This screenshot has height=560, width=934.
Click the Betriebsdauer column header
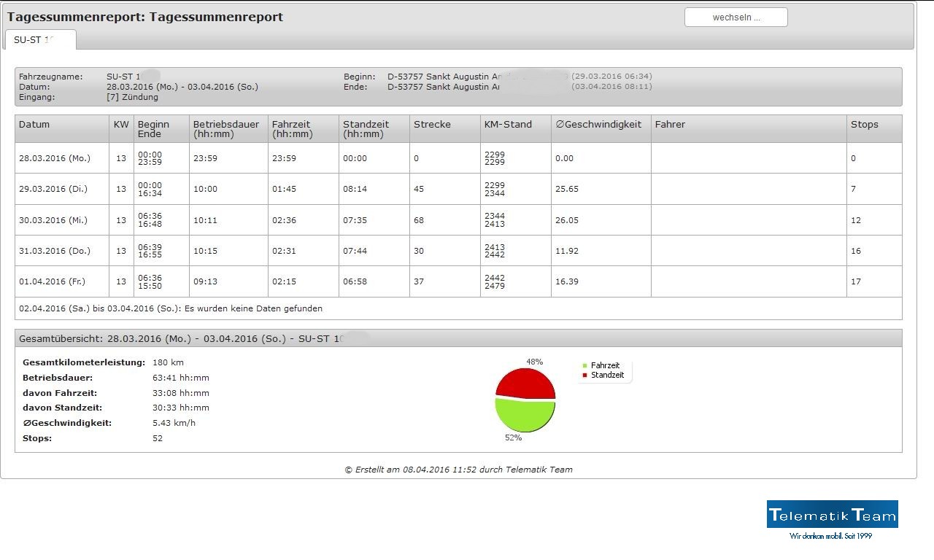(226, 129)
